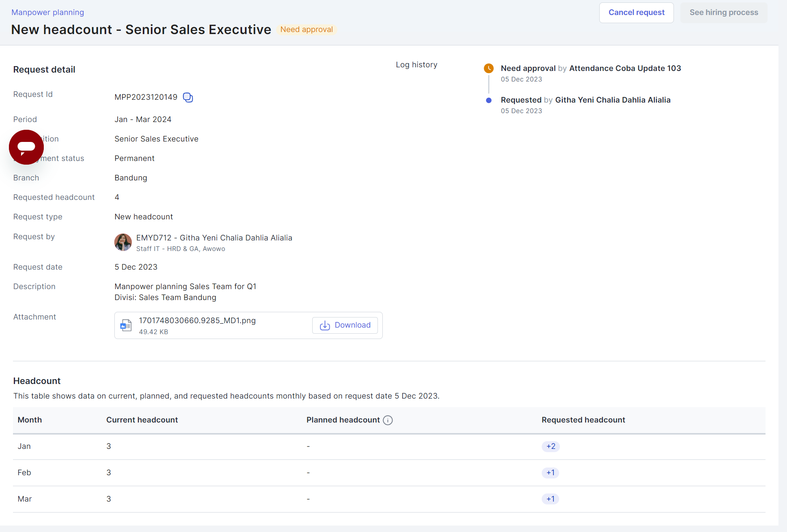
Task: Click Attendance Coba Update 103 approver name
Action: [625, 68]
